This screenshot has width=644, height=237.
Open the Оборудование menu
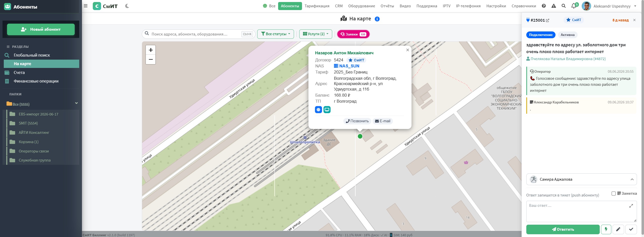(361, 6)
